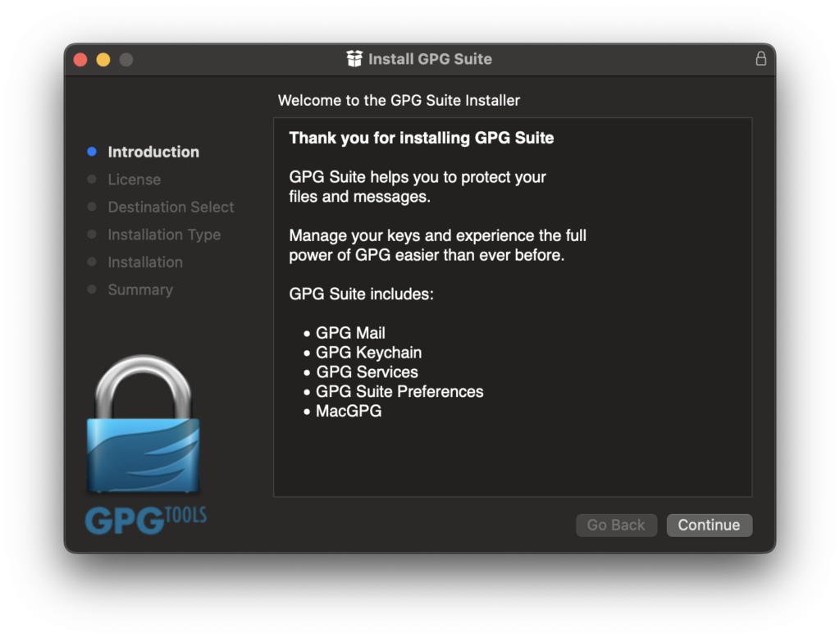Viewport: 840px width, 638px height.
Task: Click the Install GPG Suite window title
Action: pos(430,59)
